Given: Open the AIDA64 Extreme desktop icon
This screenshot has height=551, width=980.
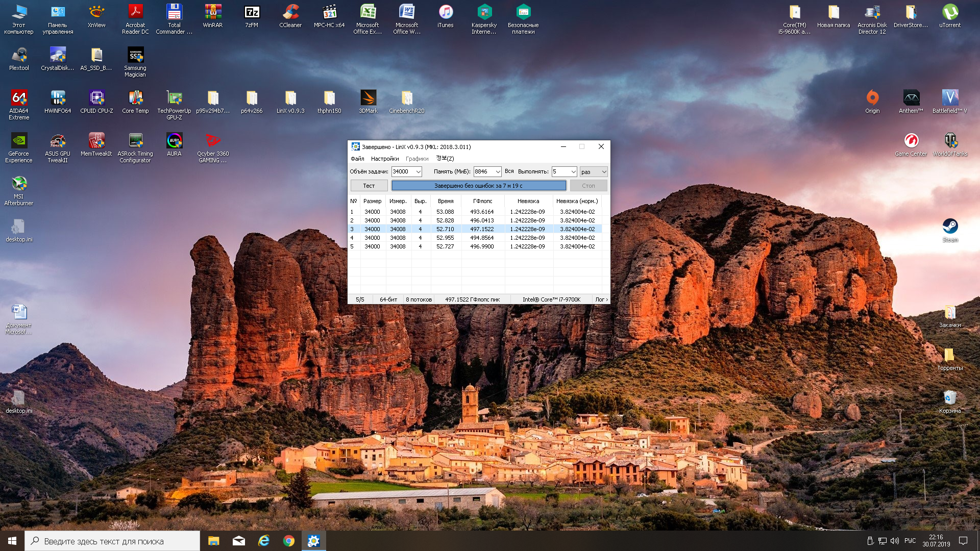Looking at the screenshot, I should (x=19, y=98).
